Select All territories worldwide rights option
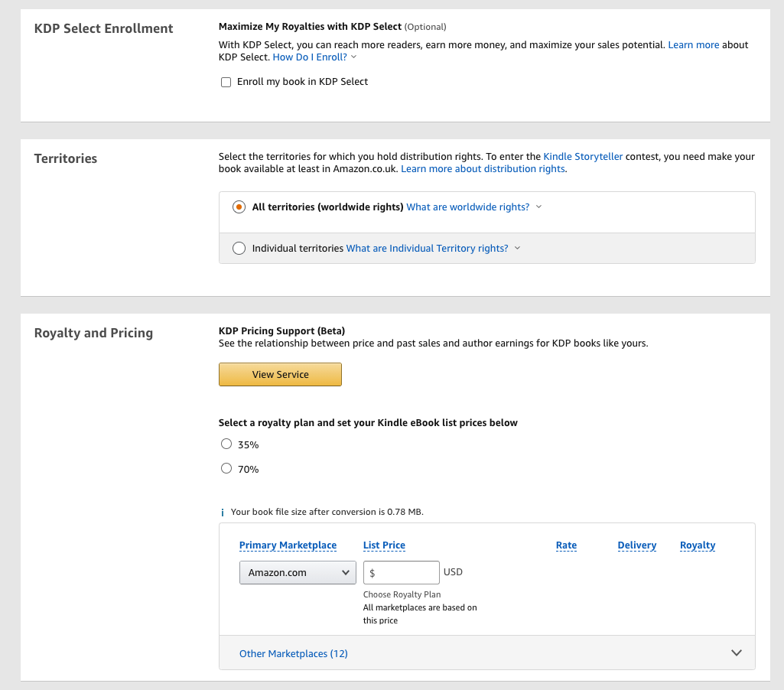 click(x=239, y=207)
